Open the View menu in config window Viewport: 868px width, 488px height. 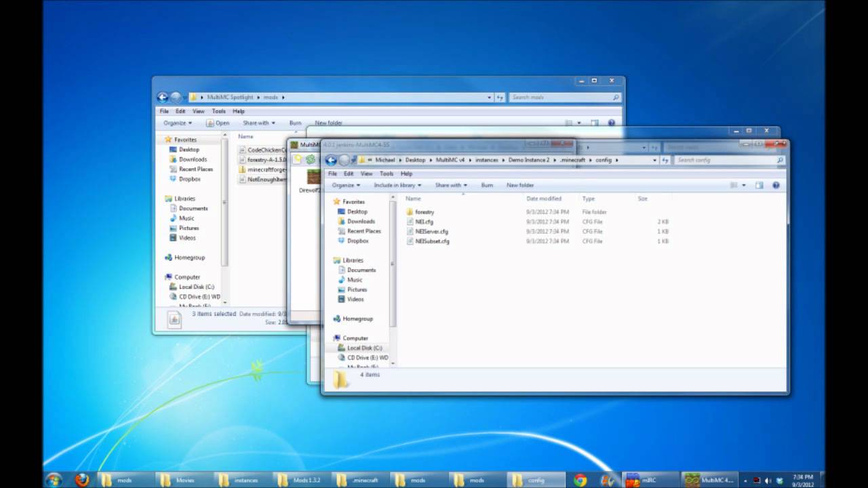(367, 174)
